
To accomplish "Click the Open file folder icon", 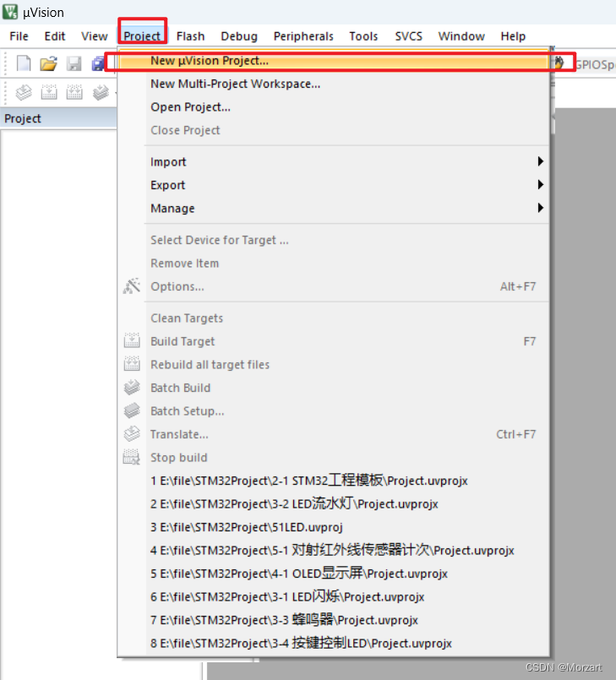I will [x=48, y=63].
